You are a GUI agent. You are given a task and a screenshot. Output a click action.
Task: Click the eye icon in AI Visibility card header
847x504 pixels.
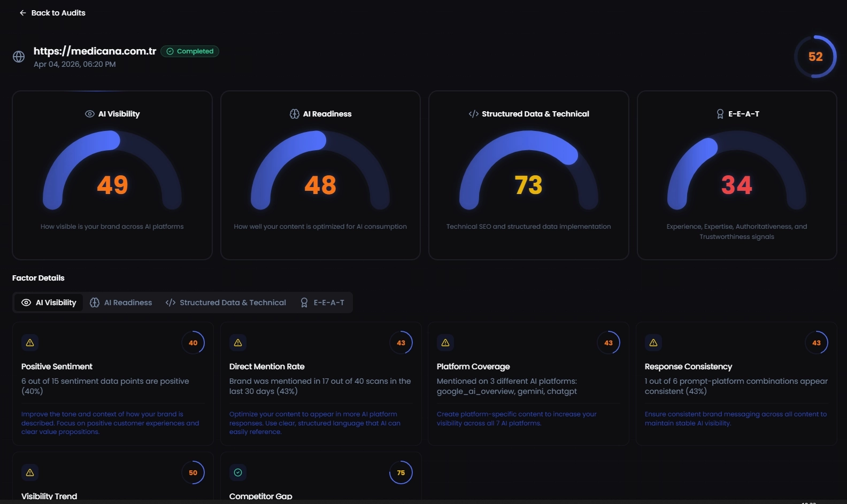point(90,114)
